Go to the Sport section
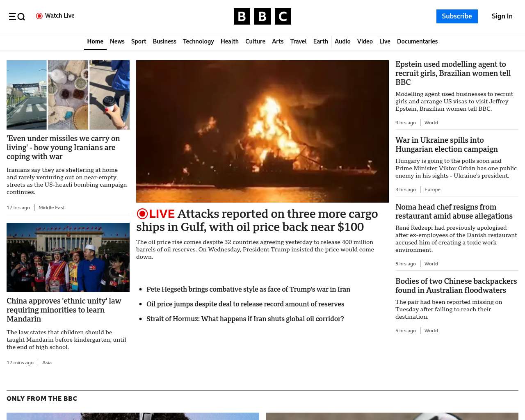Viewport: 525px width, 420px height. pyautogui.click(x=139, y=41)
